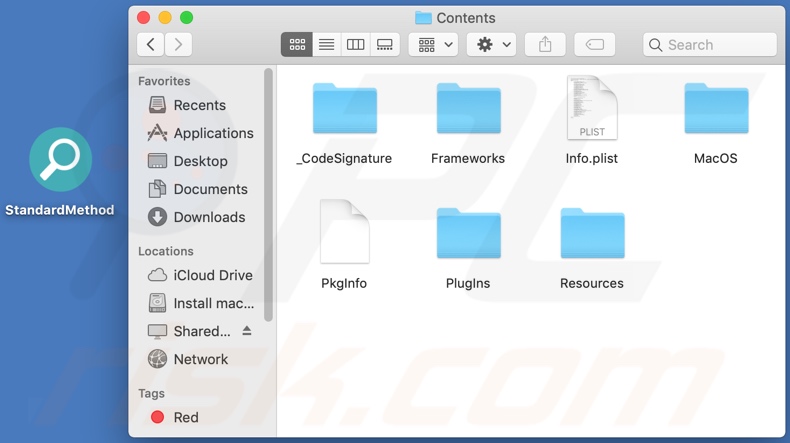Click the sidebar scrollbar
The width and height of the screenshot is (790, 443).
coord(268,195)
